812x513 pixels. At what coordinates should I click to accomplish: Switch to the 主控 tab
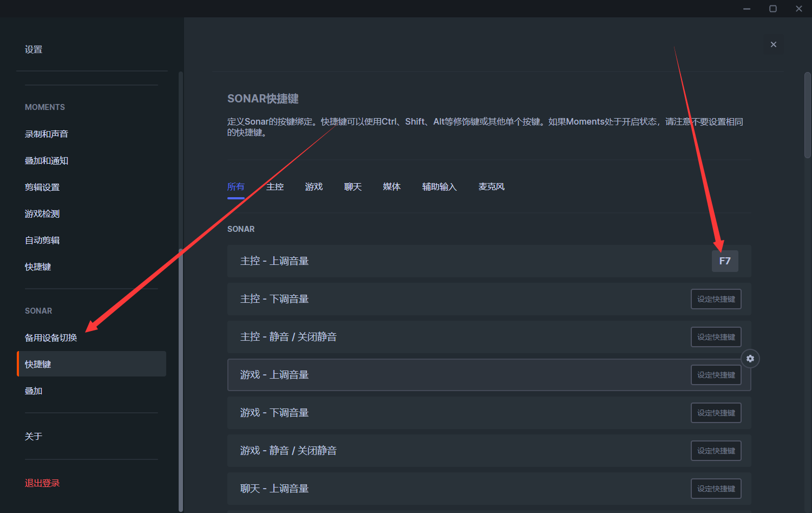[x=275, y=187]
